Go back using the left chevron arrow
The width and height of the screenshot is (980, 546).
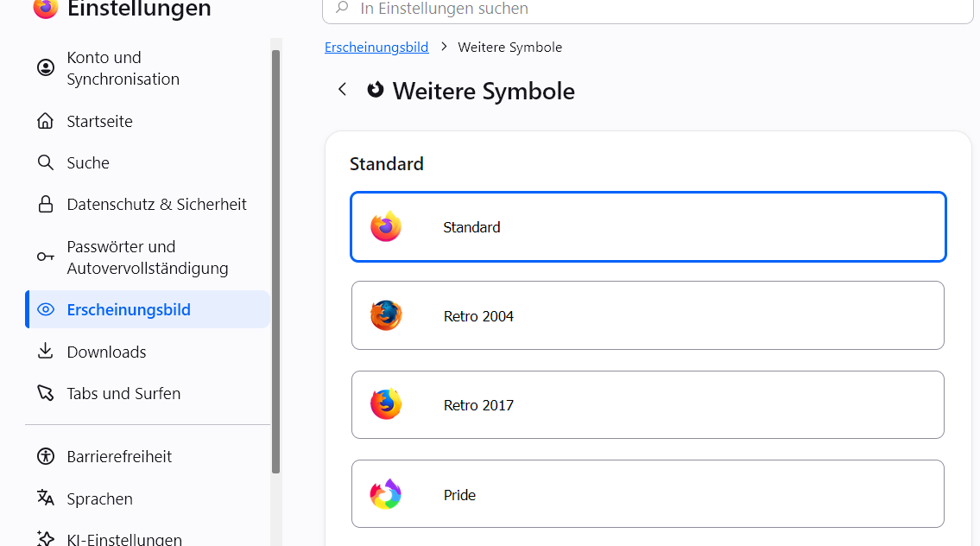342,90
